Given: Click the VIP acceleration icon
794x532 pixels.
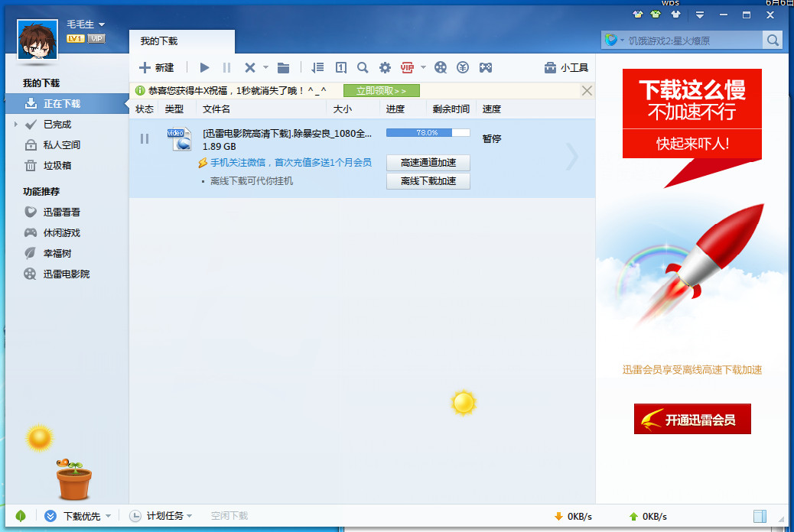Looking at the screenshot, I should tap(406, 67).
